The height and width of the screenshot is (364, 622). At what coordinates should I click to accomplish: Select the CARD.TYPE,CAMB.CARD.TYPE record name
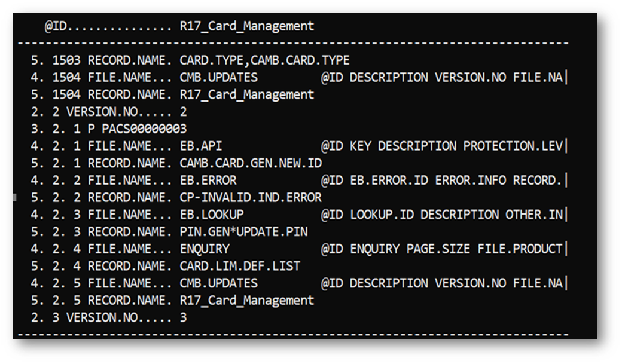click(264, 60)
